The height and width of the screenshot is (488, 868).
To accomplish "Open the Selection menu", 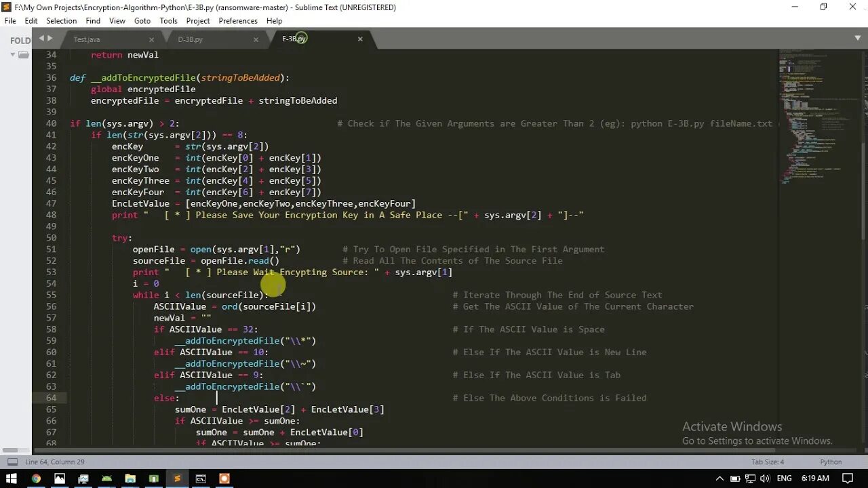I will click(x=62, y=21).
